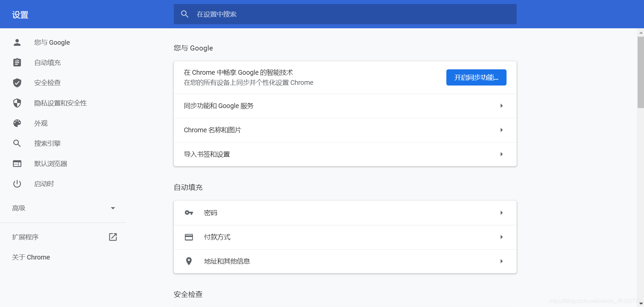The image size is (644, 307).
Task: Select the 您与 Google profile icon
Action: tap(17, 42)
